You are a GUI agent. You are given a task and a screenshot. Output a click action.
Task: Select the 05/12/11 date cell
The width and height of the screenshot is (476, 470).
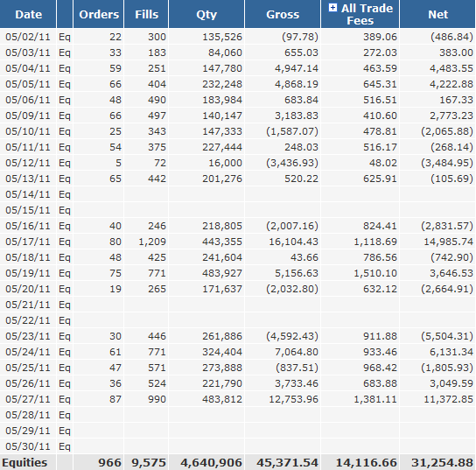click(28, 163)
